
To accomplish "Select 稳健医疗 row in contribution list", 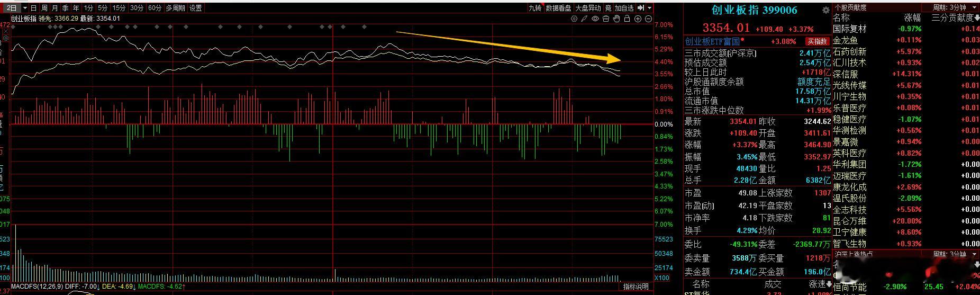I will [x=906, y=119].
